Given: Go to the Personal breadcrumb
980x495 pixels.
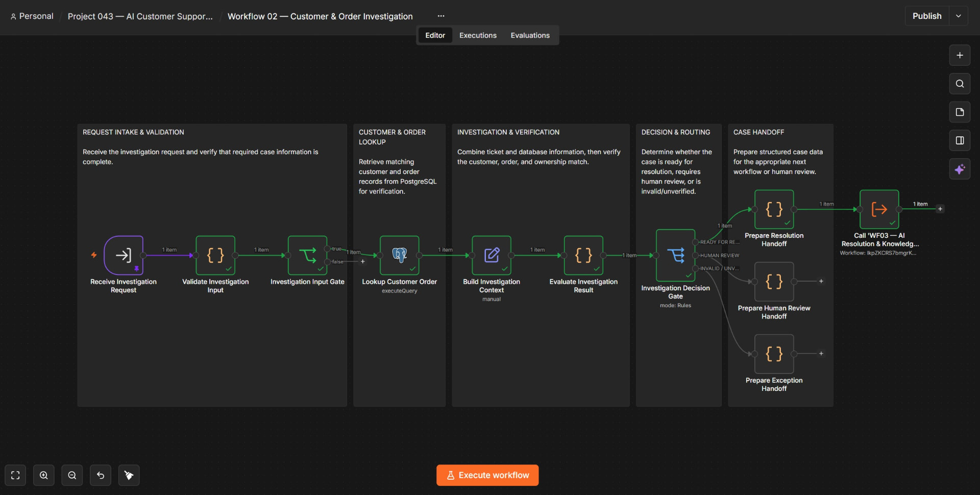Looking at the screenshot, I should point(32,16).
